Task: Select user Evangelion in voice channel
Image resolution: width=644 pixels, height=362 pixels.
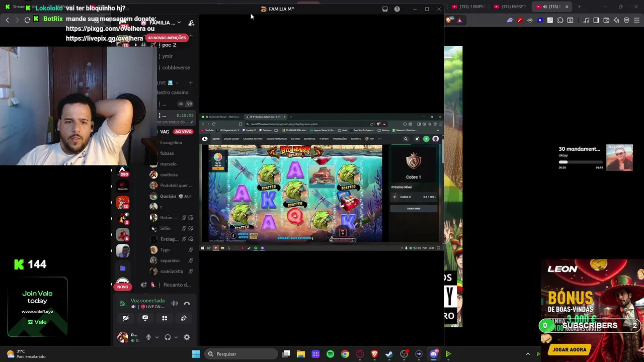Action: pyautogui.click(x=171, y=142)
